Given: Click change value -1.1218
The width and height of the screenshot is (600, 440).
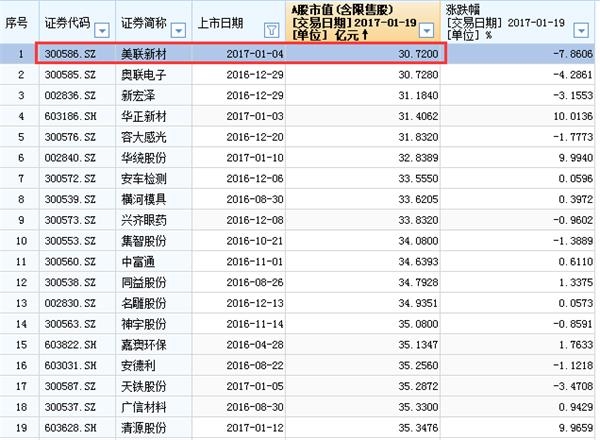Looking at the screenshot, I should click(x=573, y=365).
